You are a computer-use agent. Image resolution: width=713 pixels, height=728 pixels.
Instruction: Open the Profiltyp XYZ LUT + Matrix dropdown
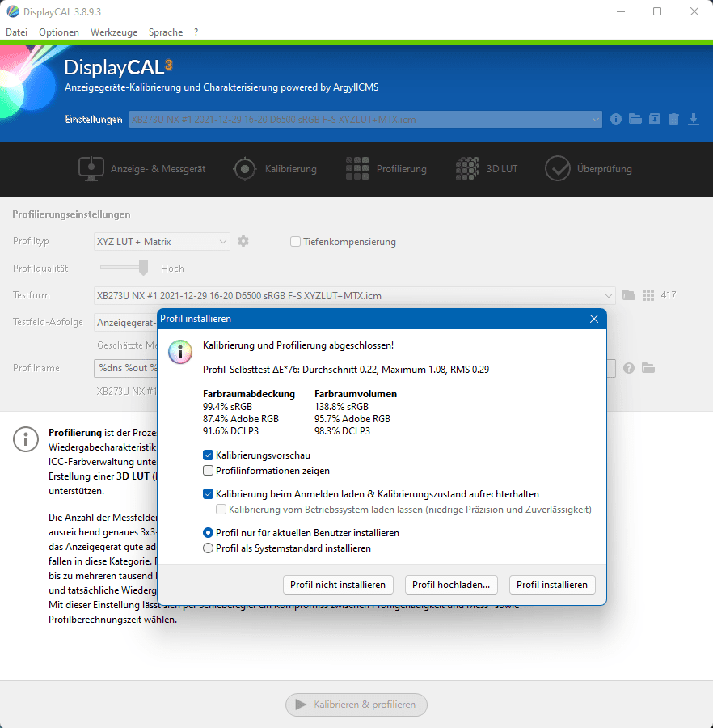[x=162, y=241]
